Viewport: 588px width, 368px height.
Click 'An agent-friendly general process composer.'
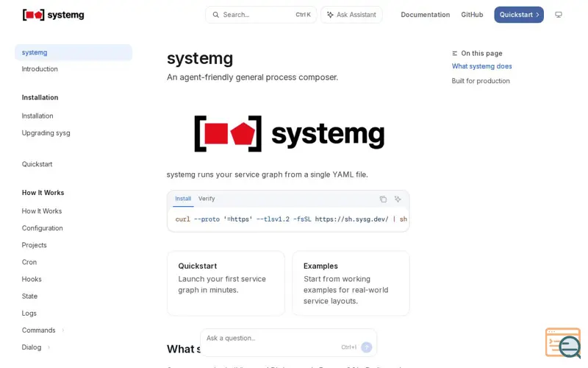252,77
